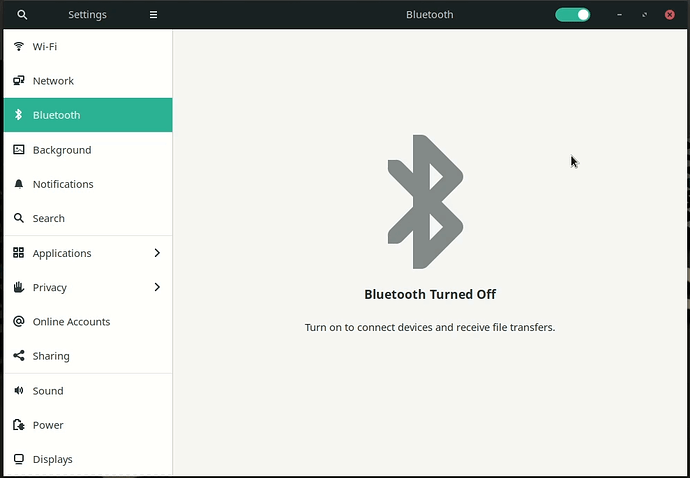Open the Applications label in sidebar
Viewport: 690px width, 478px height.
[x=62, y=254]
